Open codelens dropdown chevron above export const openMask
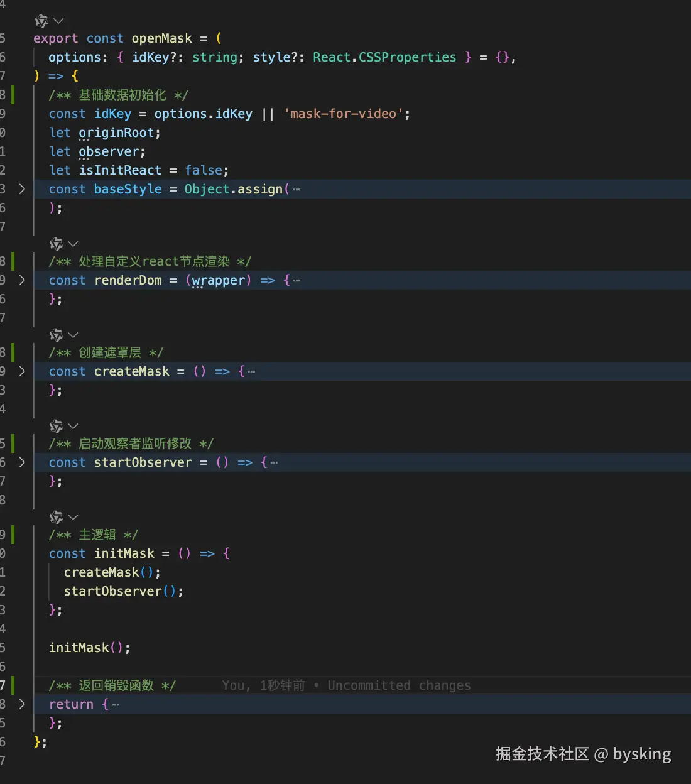 pyautogui.click(x=58, y=21)
